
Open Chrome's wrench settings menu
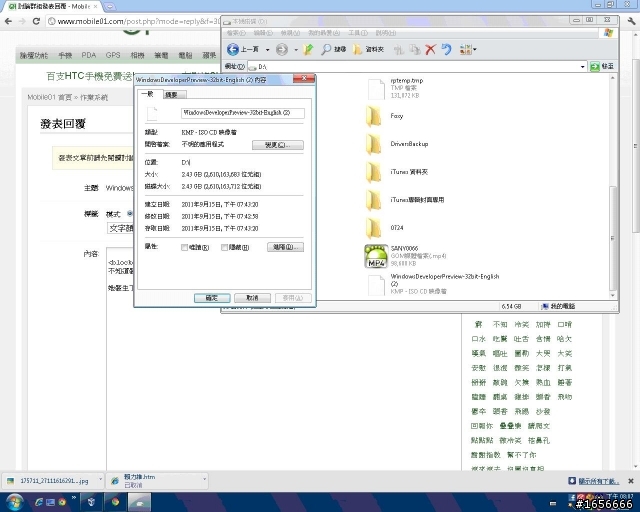[632, 21]
